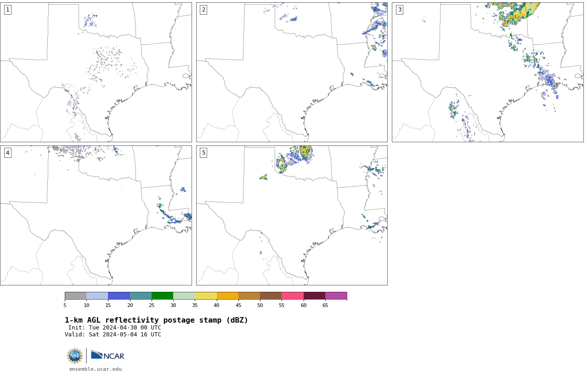Click the yellow 35-40 dBZ swatch
Viewport: 588px width, 374px height.
tap(206, 296)
